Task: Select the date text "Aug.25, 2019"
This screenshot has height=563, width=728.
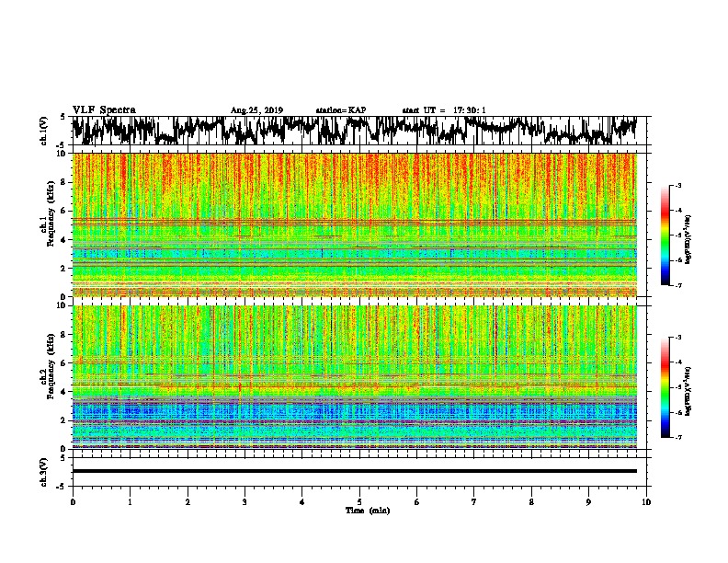Action: point(256,110)
